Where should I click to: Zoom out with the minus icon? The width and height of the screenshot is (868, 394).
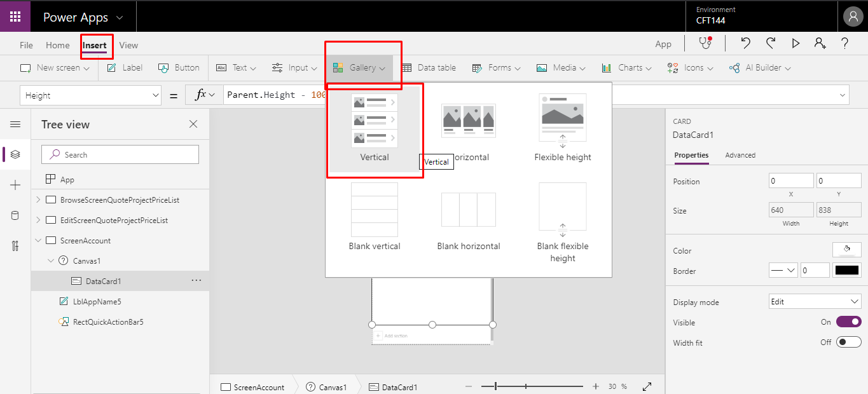[x=469, y=386]
